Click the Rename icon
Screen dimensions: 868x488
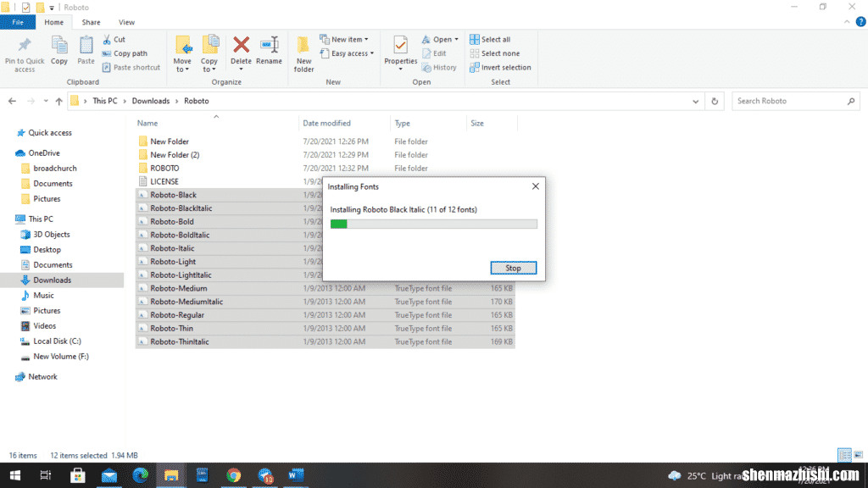[x=269, y=44]
